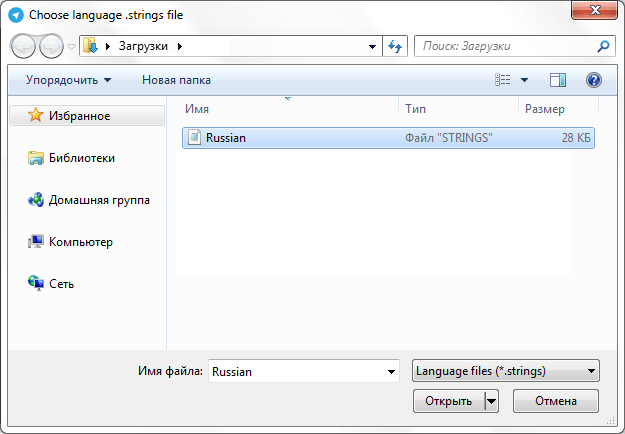Expand the Language files type dropdown
Screen dimensions: 625x434
505,371
